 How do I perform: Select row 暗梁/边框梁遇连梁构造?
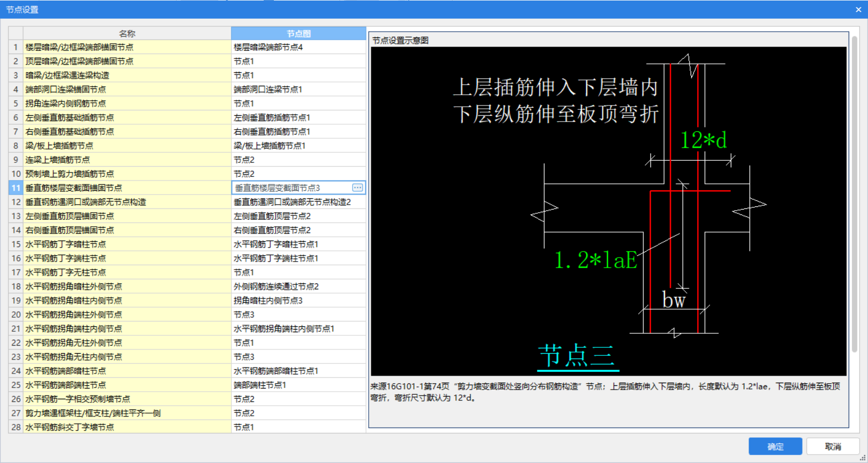(127, 75)
